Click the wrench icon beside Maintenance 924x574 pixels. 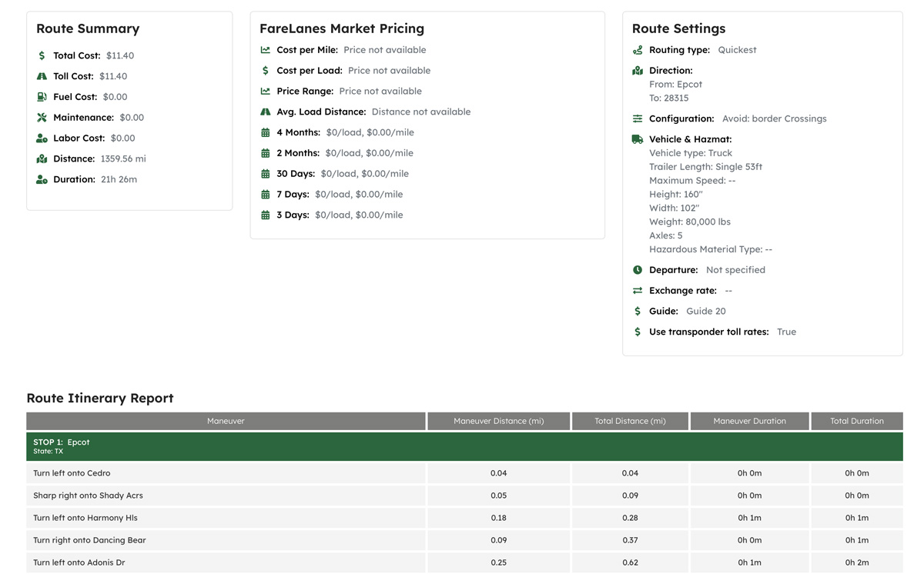tap(42, 118)
